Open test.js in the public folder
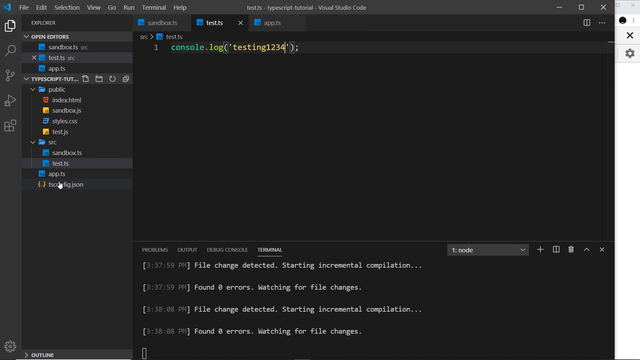This screenshot has width=640, height=360. tap(78, 132)
